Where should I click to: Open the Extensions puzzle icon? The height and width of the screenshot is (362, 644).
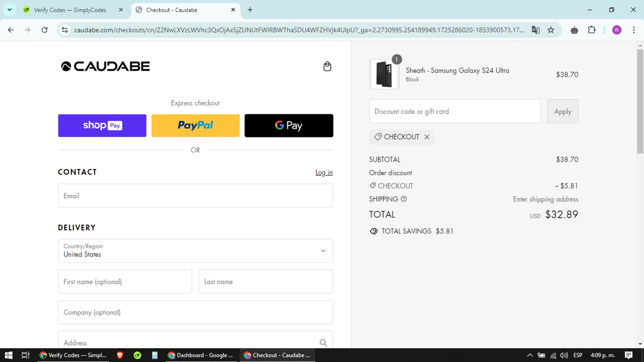[x=592, y=30]
